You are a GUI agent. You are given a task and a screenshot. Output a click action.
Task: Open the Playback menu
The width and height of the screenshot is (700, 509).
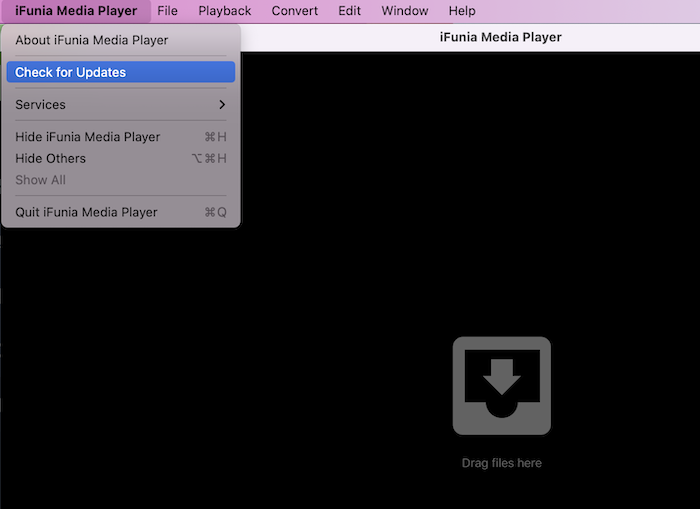[x=224, y=11]
